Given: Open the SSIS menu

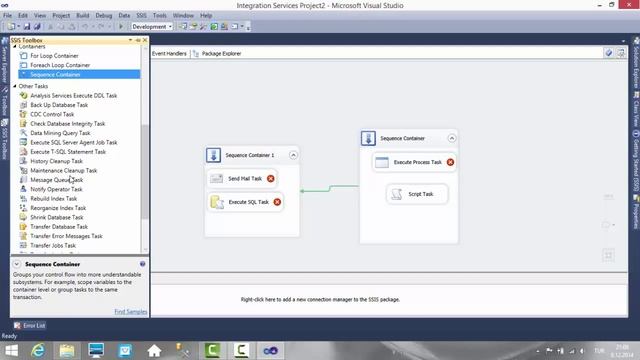Looking at the screenshot, I should tap(142, 16).
